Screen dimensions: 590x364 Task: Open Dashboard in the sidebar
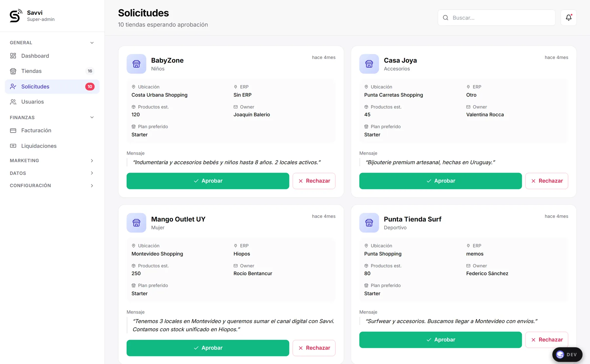pos(52,56)
